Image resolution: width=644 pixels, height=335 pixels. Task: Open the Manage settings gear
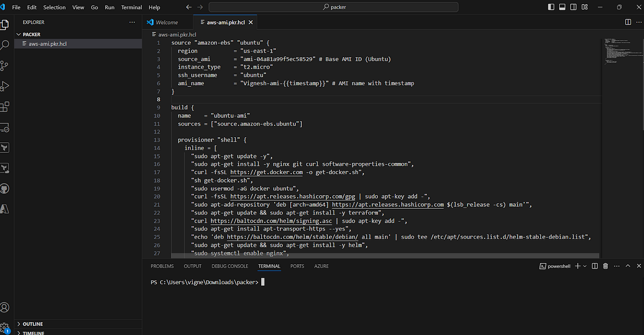[5, 327]
